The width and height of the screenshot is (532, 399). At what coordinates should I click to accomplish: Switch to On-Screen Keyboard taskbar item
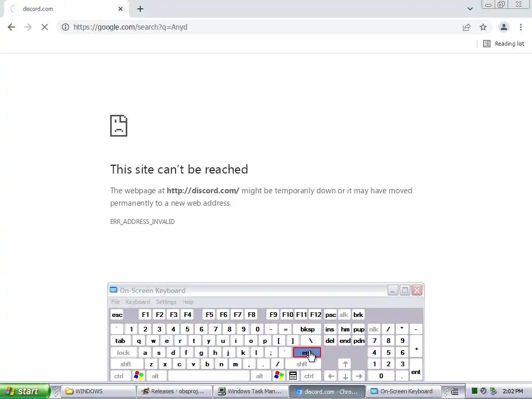tap(403, 392)
